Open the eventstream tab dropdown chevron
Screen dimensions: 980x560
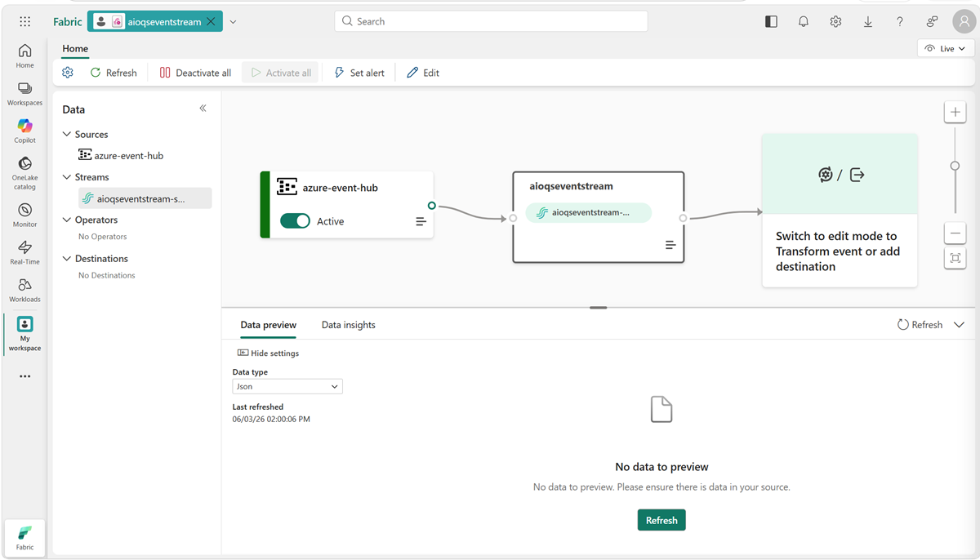pos(233,22)
